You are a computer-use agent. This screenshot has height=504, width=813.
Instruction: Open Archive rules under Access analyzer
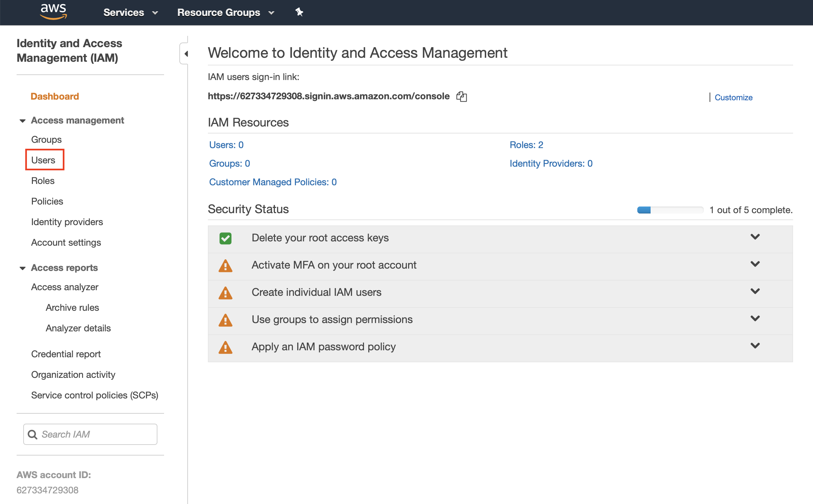pyautogui.click(x=72, y=308)
